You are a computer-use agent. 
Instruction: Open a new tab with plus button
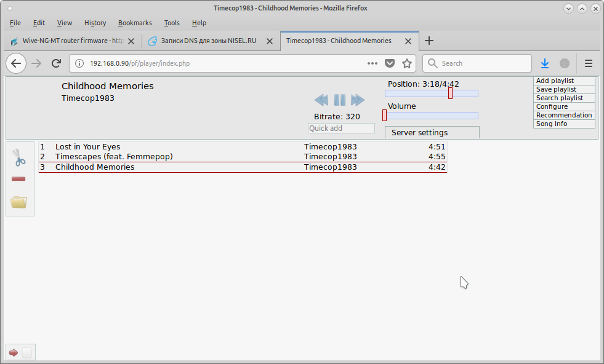click(429, 41)
